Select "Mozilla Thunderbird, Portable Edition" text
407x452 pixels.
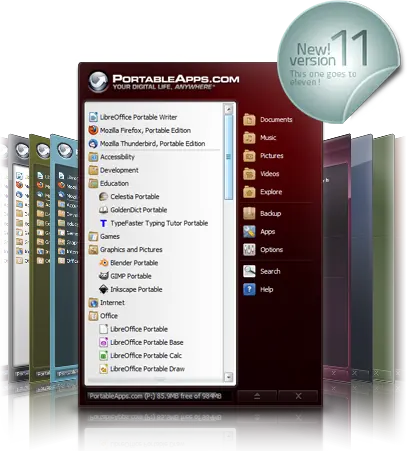point(152,144)
